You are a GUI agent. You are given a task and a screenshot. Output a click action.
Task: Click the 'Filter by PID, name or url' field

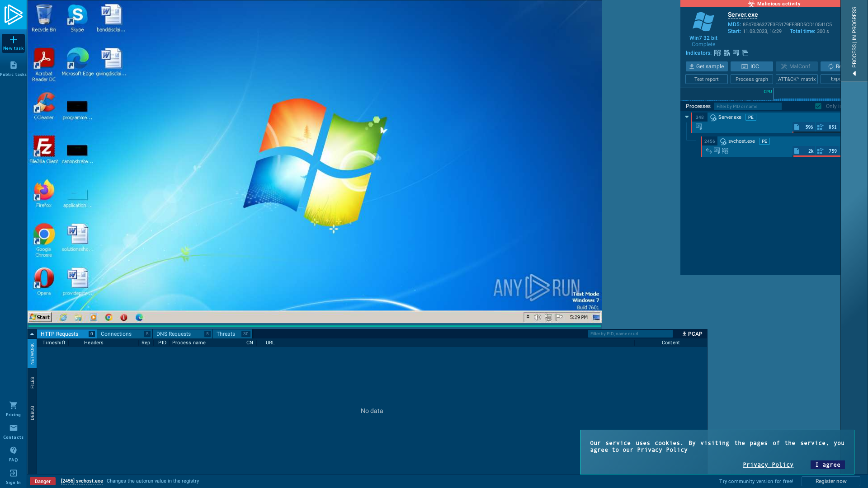click(630, 334)
